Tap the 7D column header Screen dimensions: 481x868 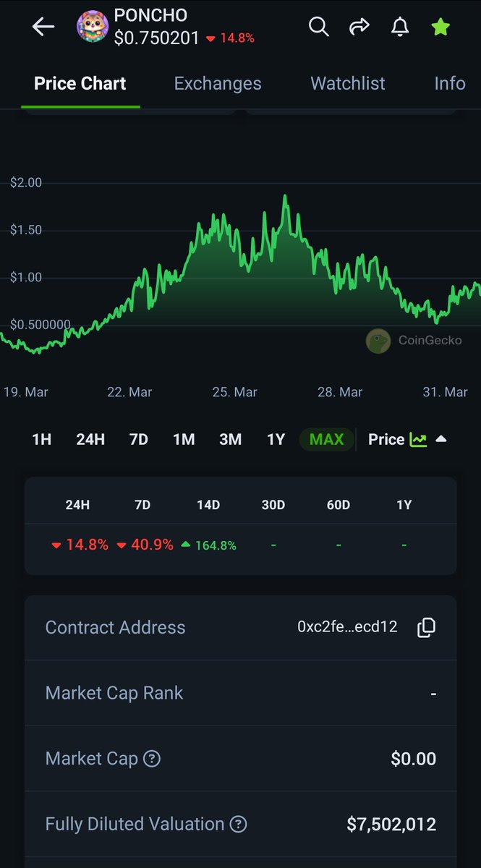142,505
